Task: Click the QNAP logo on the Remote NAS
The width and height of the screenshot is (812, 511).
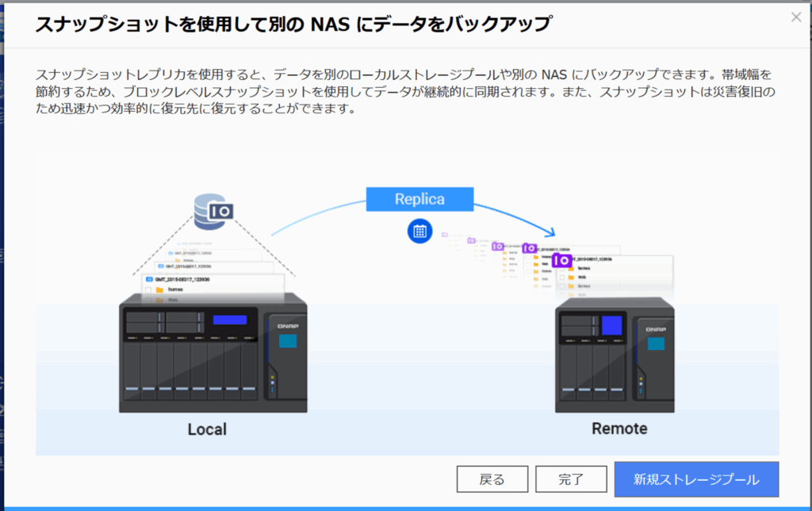Action: tap(655, 329)
